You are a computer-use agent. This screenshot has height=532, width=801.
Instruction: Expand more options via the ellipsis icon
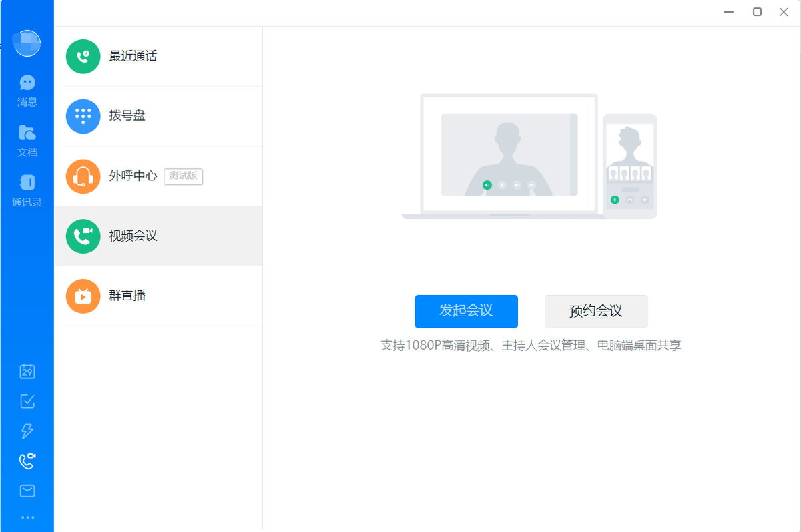pyautogui.click(x=27, y=517)
